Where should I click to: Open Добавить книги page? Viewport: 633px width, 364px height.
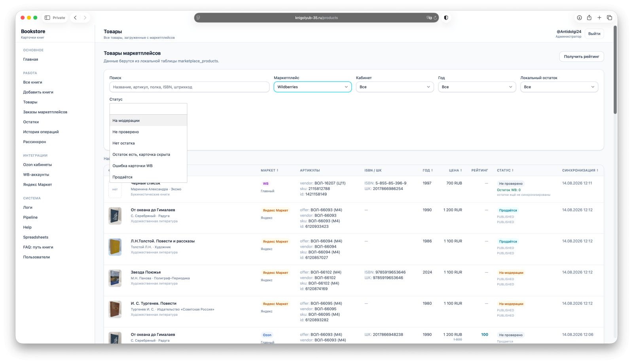click(38, 92)
